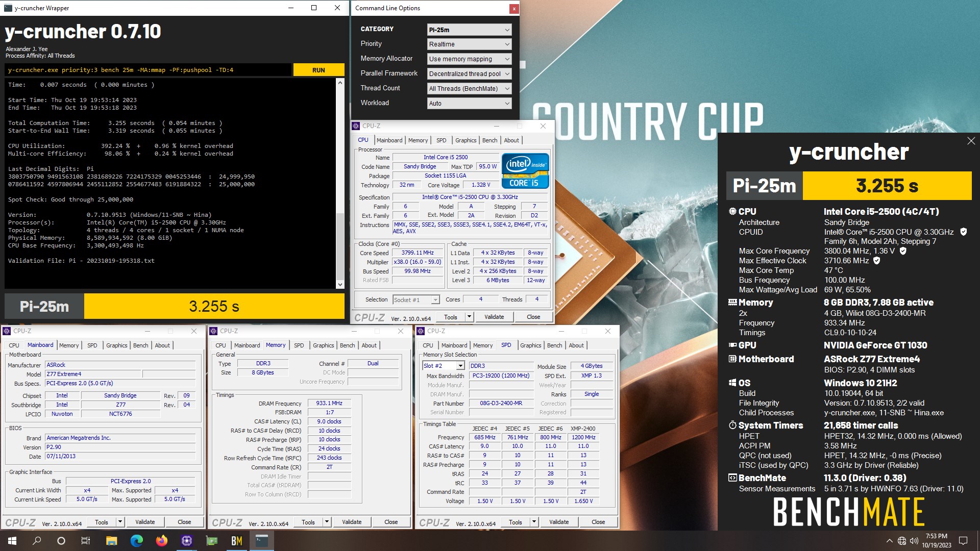Click the GPU section icon in BenchMate
The height and width of the screenshot is (551, 980).
(x=732, y=345)
